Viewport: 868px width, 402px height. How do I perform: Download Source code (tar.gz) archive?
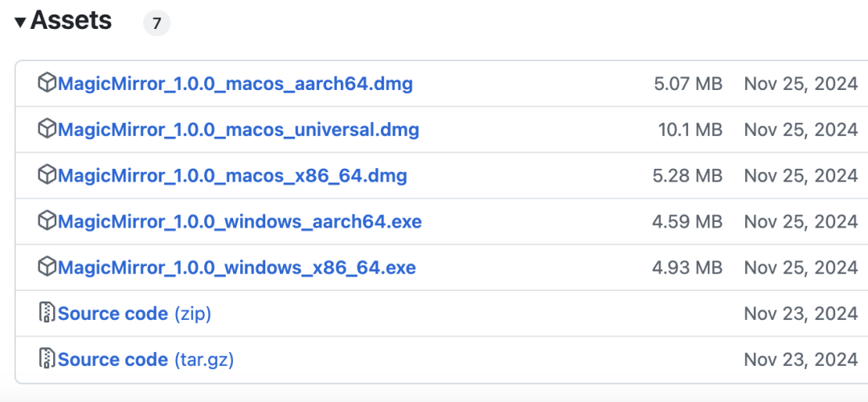[x=145, y=359]
